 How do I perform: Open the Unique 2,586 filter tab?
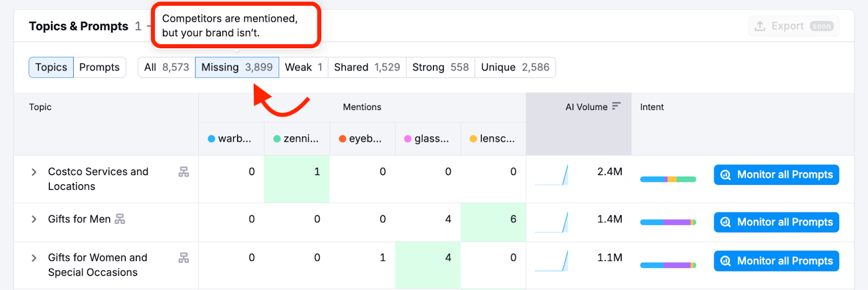(515, 67)
